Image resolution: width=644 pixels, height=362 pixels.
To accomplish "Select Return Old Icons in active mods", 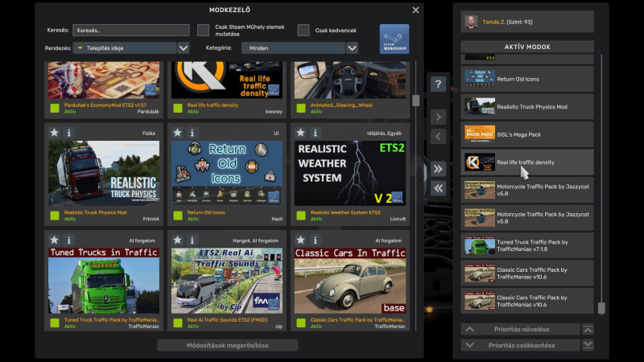I will point(527,79).
